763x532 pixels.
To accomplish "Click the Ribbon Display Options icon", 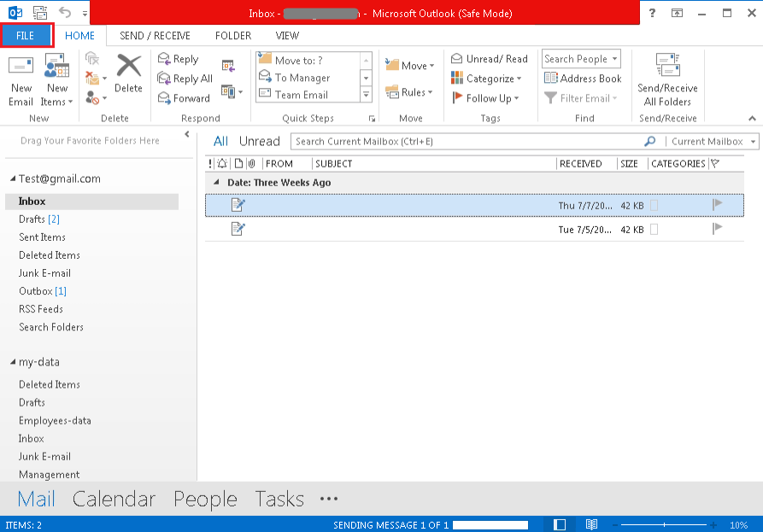I will coord(677,13).
